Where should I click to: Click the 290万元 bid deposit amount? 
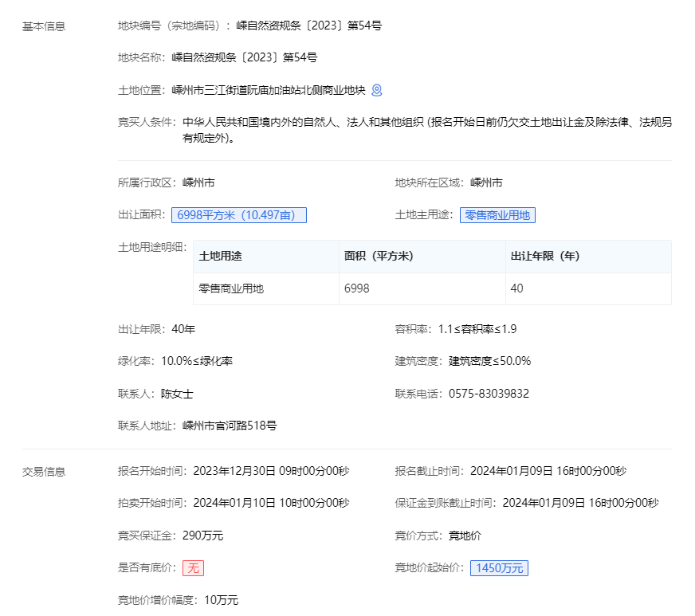(x=202, y=536)
